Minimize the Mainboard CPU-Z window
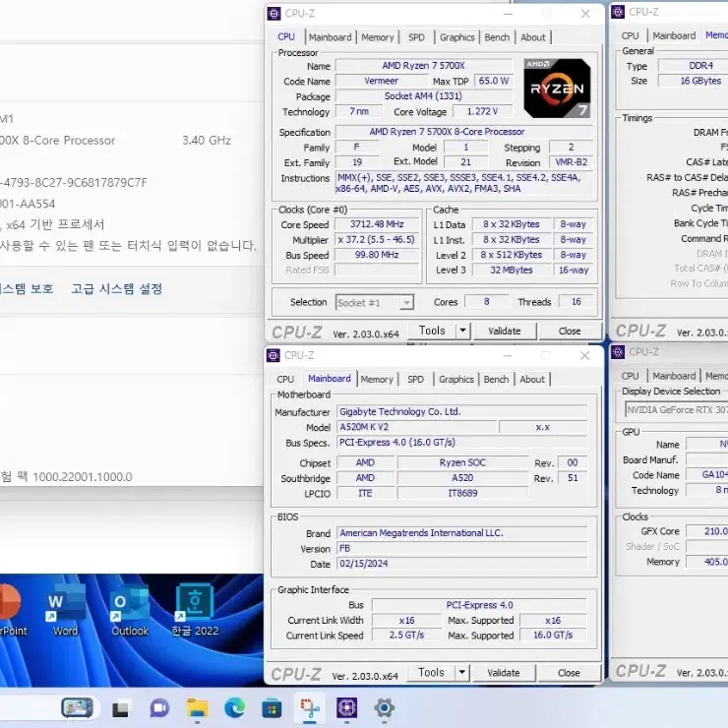The height and width of the screenshot is (728, 728). point(507,356)
